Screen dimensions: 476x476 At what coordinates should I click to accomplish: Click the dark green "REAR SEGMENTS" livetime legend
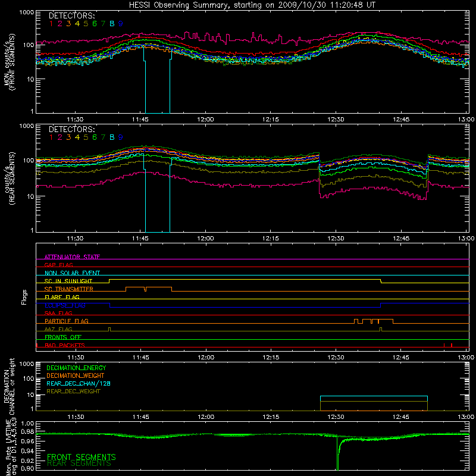(x=79, y=464)
